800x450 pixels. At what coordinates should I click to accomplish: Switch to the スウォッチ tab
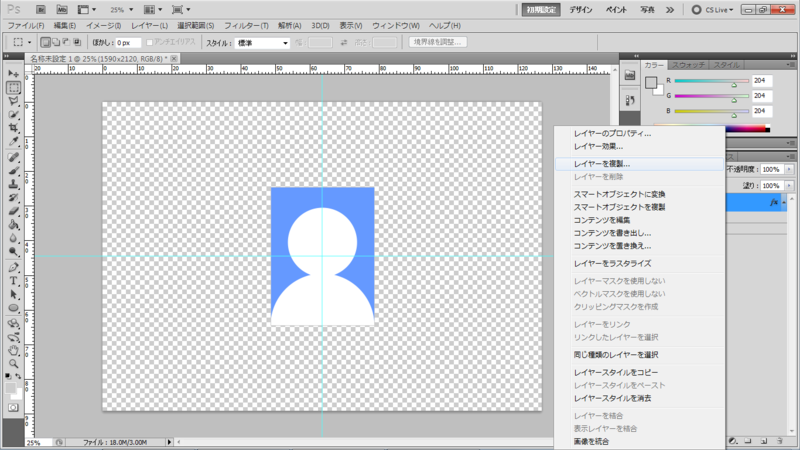tap(688, 65)
